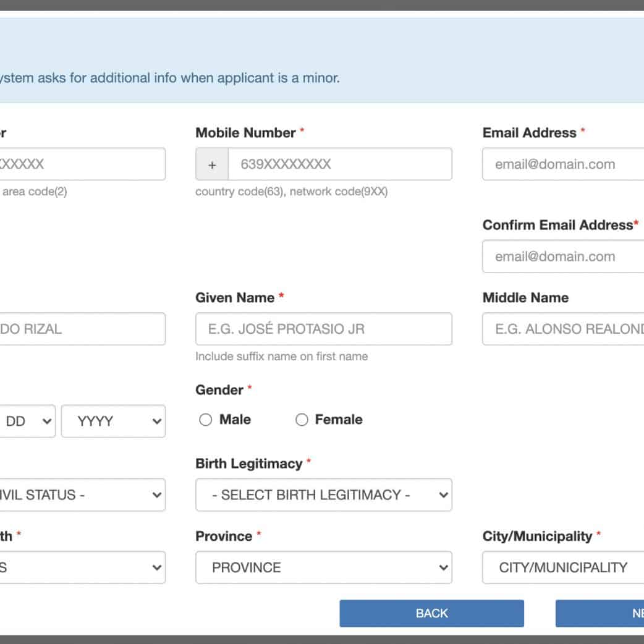
Task: Select the Male gender radio button
Action: [x=206, y=420]
